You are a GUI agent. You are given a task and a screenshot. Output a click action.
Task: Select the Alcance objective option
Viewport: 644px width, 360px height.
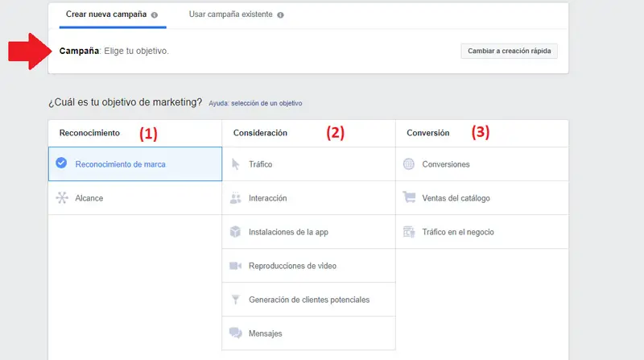click(x=89, y=198)
